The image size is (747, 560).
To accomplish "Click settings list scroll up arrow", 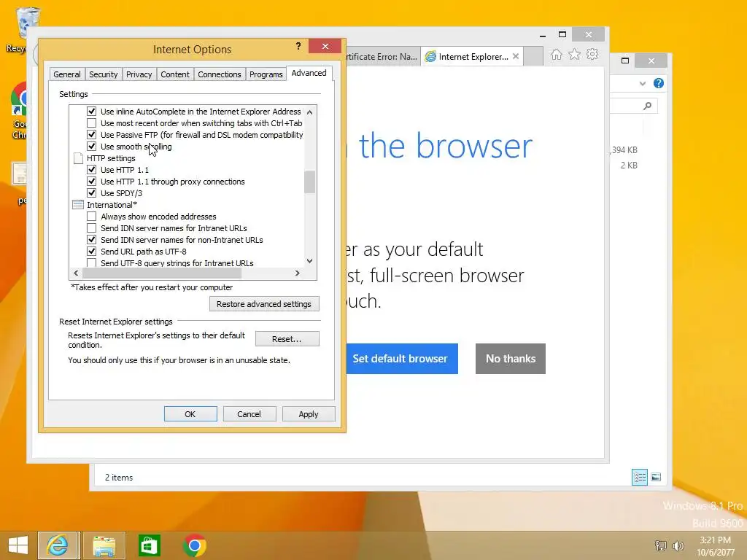I will click(309, 112).
